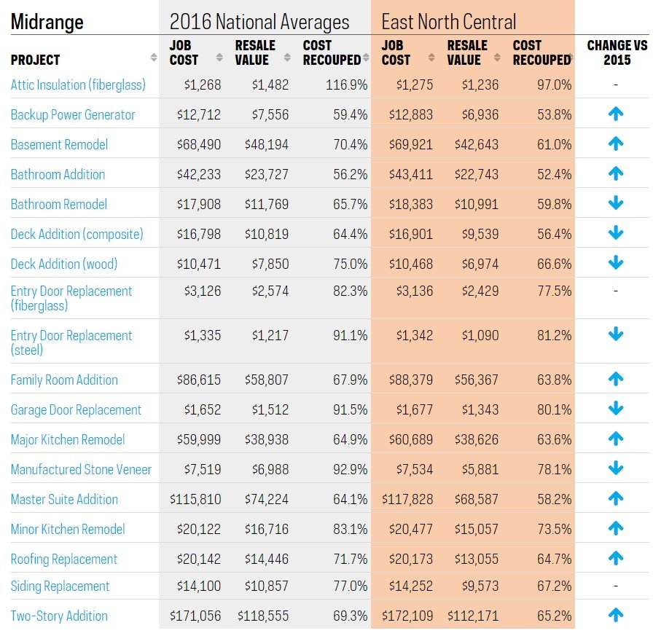The width and height of the screenshot is (661, 644).
Task: Click the down arrow in Garage Door Replacement row
Action: pos(616,409)
